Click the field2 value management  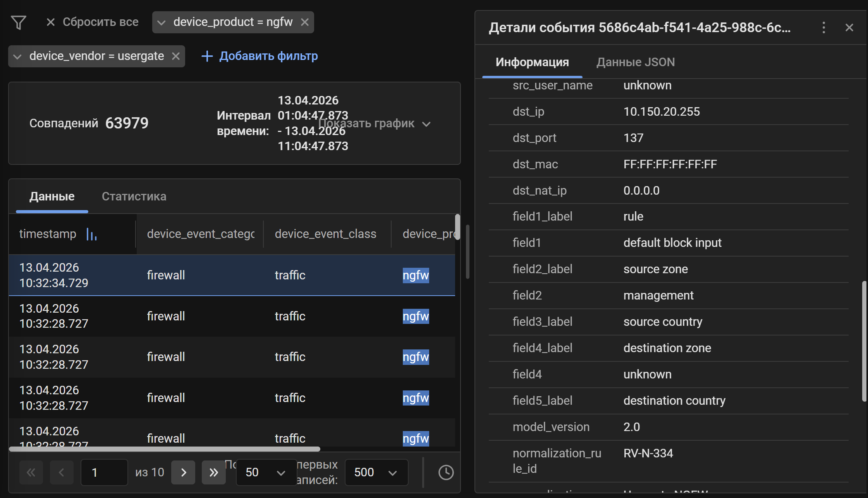click(658, 295)
